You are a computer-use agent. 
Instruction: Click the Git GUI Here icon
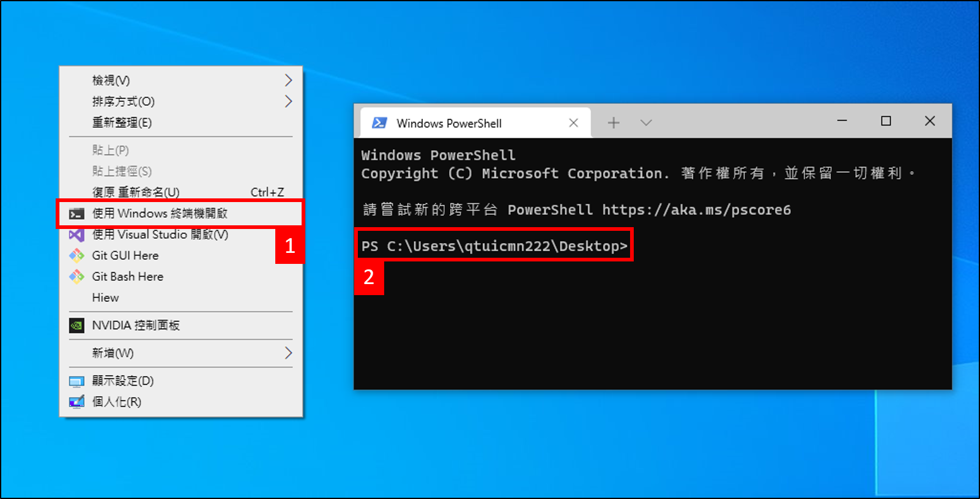76,255
